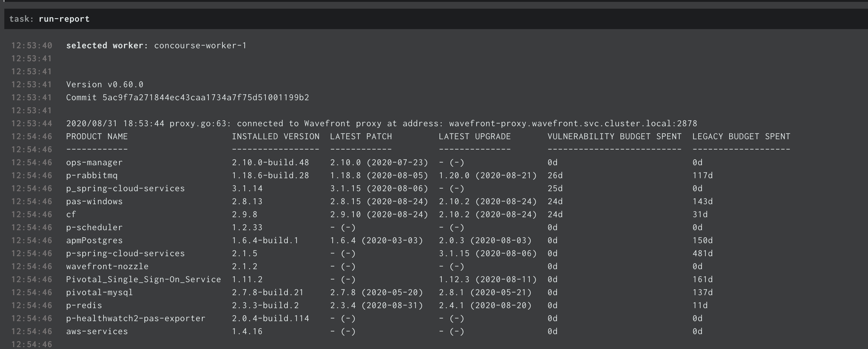Select the p-rabbitmq product row
This screenshot has height=349, width=868.
(x=92, y=175)
